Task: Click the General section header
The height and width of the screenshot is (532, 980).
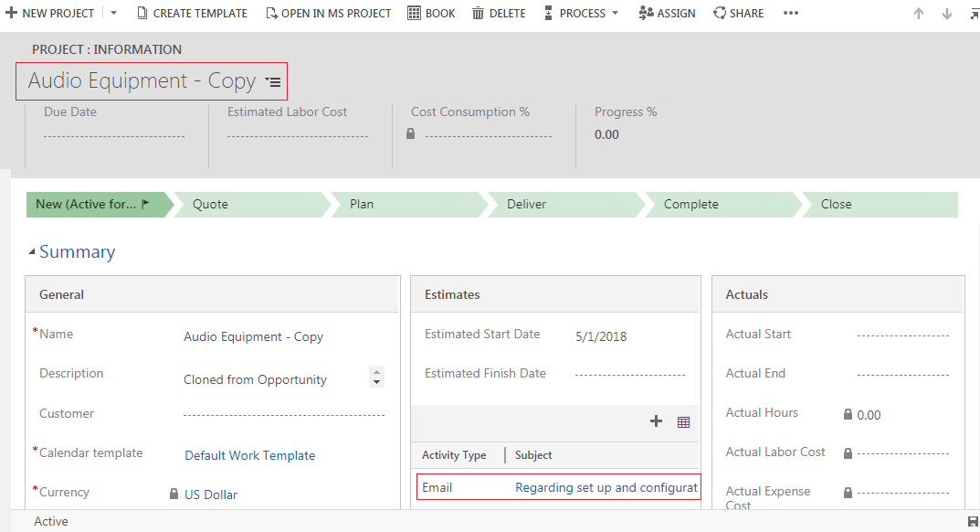Action: pyautogui.click(x=61, y=294)
